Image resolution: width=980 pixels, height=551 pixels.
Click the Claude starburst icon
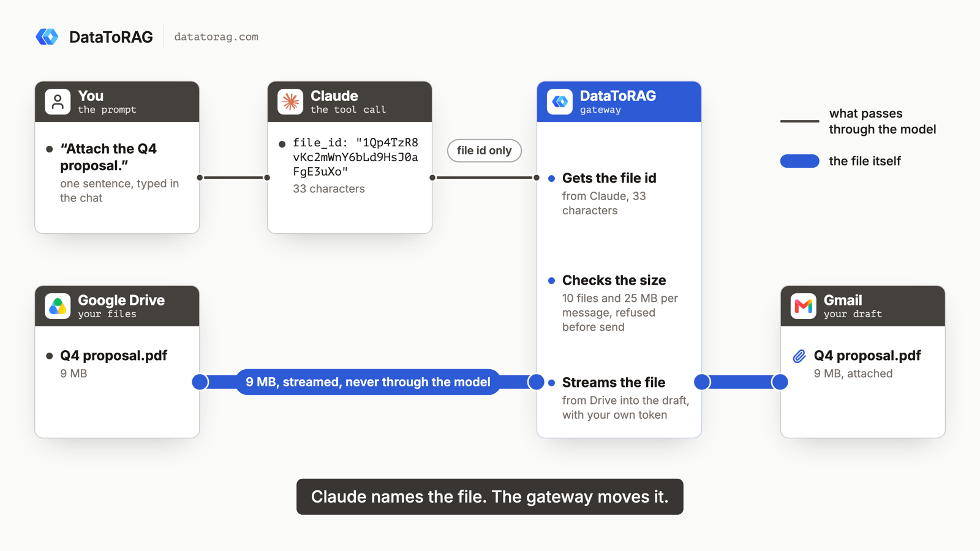[x=290, y=102]
